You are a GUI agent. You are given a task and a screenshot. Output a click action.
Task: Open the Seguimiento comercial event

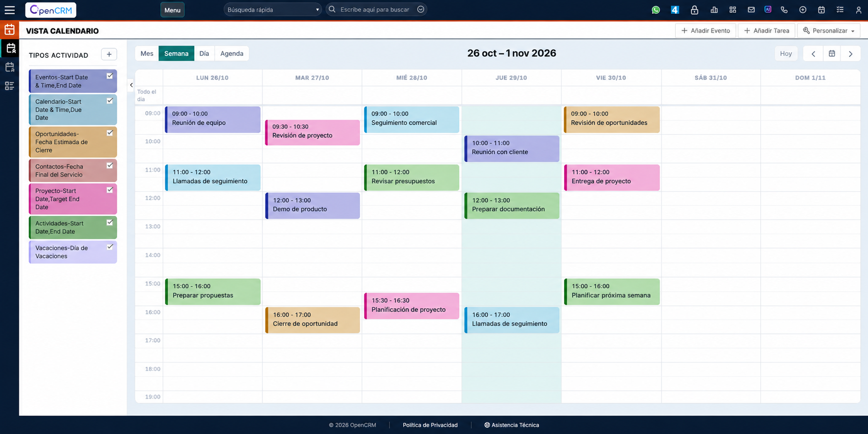pos(412,119)
